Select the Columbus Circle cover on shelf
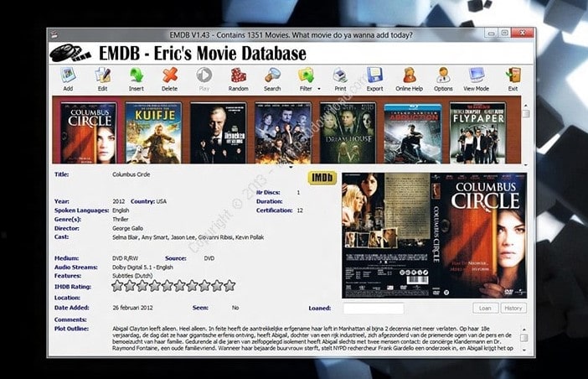Viewport: 588px width, 379px height. click(89, 132)
